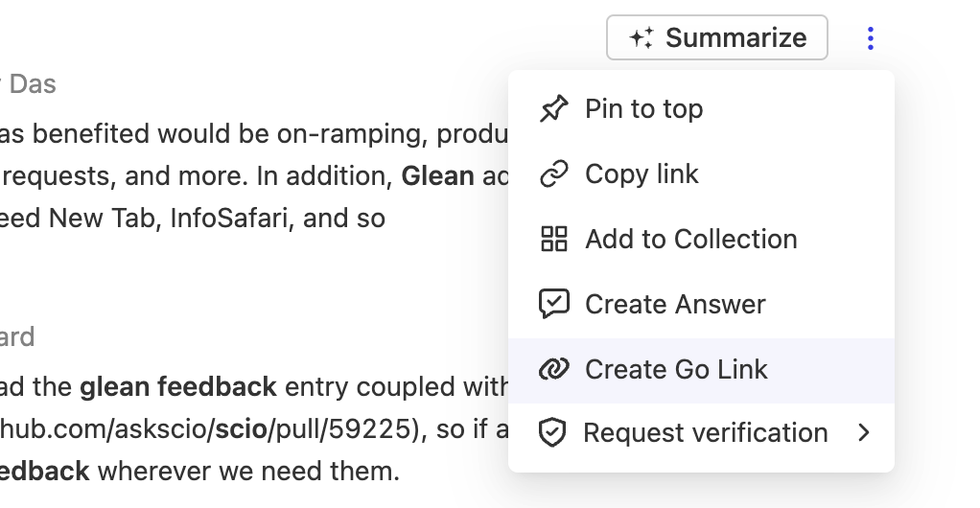The height and width of the screenshot is (508, 980).
Task: Choose the Request verification label
Action: 706,433
